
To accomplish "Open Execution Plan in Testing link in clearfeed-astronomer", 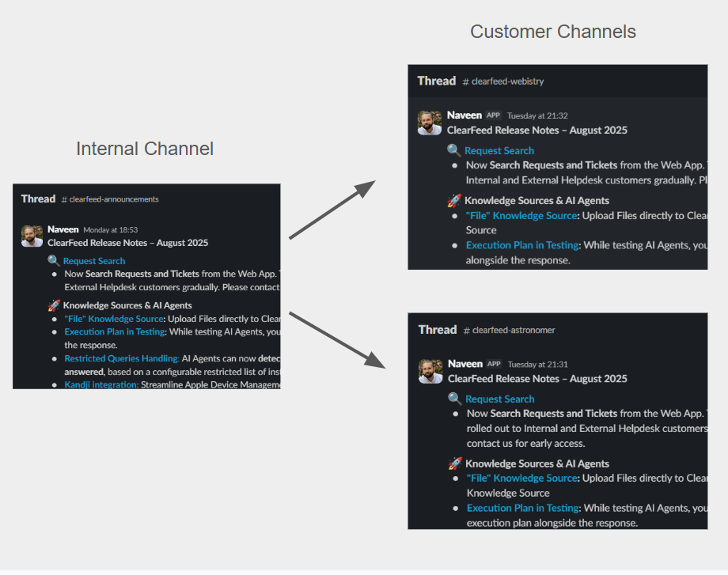I will (x=523, y=509).
